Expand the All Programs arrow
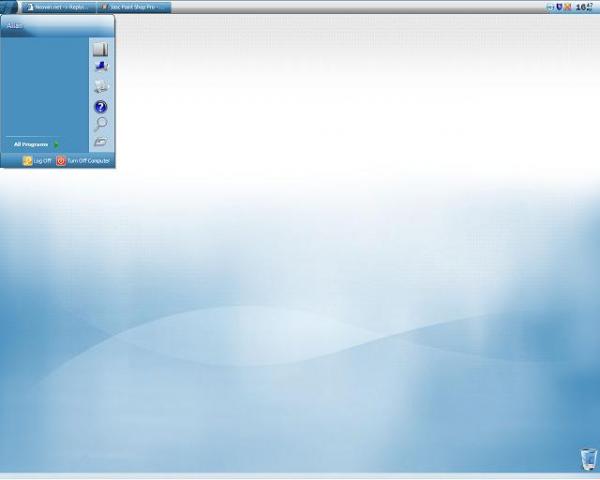The image size is (600, 480). point(57,145)
